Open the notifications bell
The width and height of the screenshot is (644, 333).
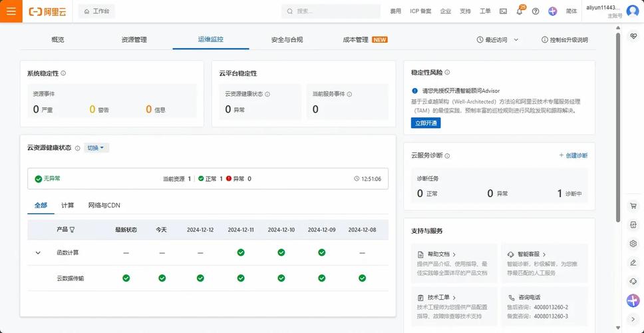[x=520, y=11]
